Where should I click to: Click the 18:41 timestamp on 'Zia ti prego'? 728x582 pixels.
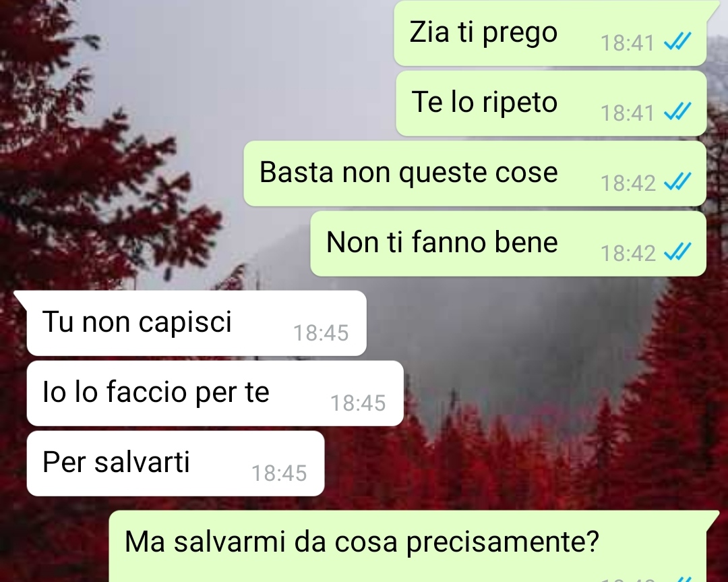point(628,43)
